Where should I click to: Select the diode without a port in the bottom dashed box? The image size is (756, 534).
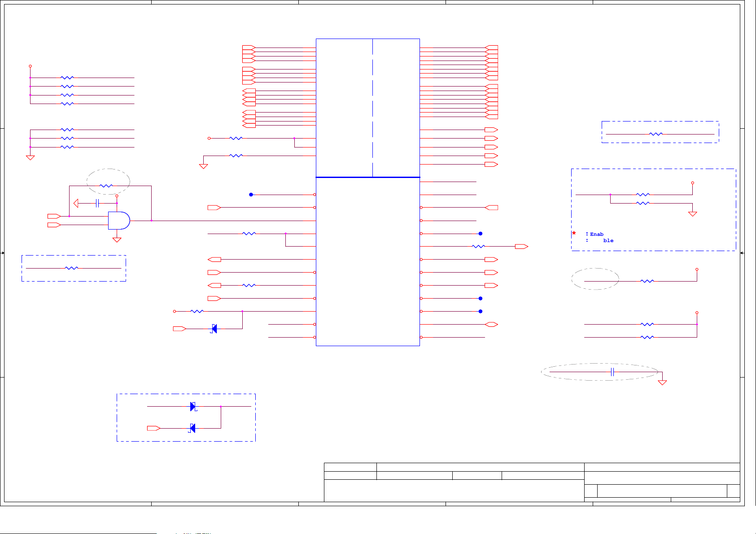193,407
